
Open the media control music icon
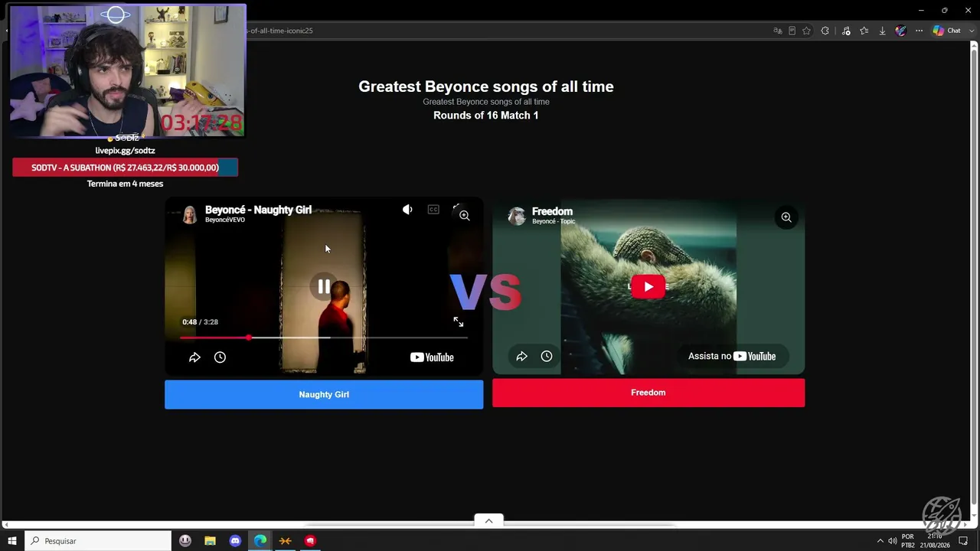[x=846, y=31]
